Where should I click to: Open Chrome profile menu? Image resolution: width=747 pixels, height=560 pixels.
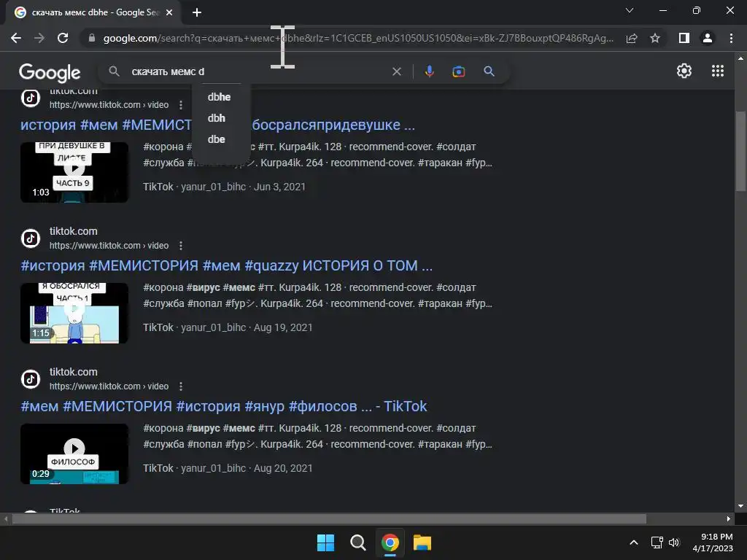[708, 38]
